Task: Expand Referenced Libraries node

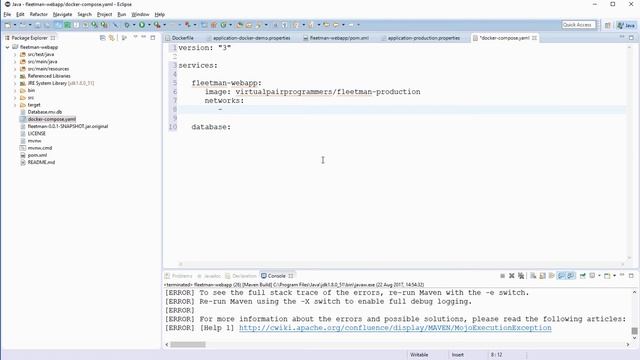Action: coord(15,76)
